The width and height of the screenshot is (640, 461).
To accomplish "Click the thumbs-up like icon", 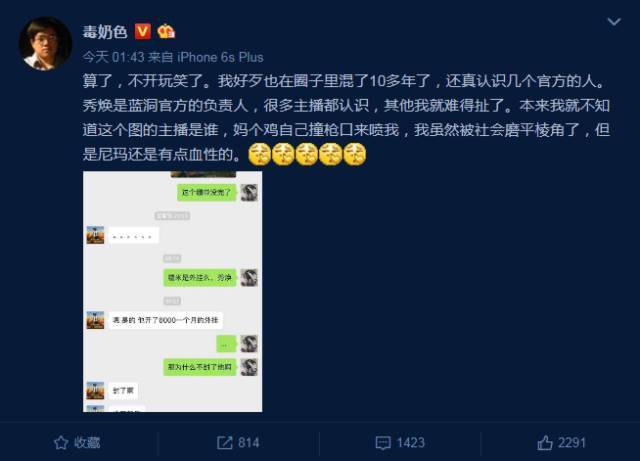I will [545, 443].
